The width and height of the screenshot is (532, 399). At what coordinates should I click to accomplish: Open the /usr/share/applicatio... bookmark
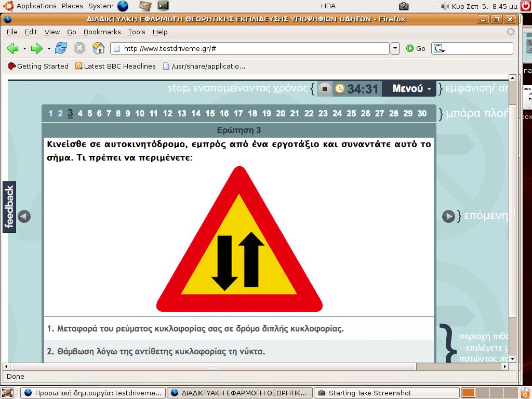click(x=204, y=66)
